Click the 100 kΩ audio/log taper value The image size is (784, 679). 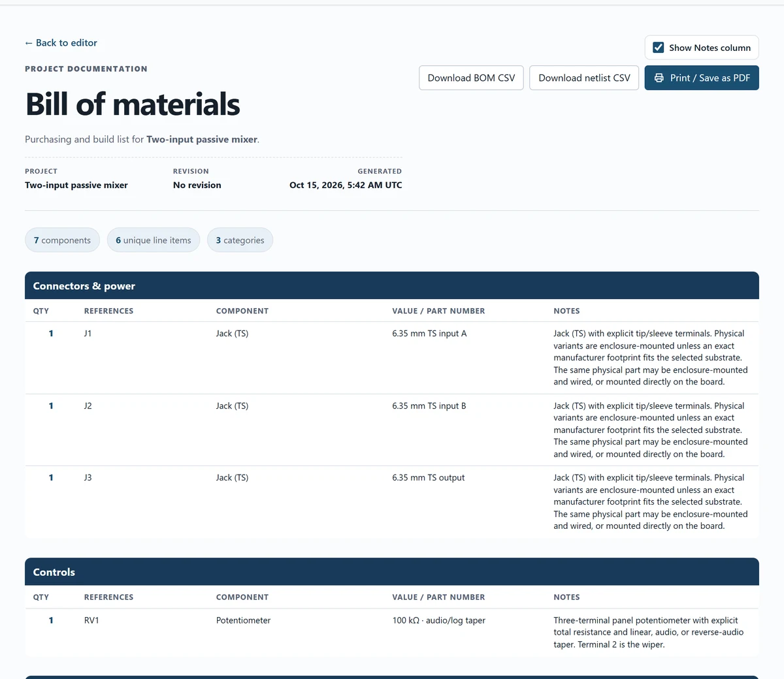439,620
